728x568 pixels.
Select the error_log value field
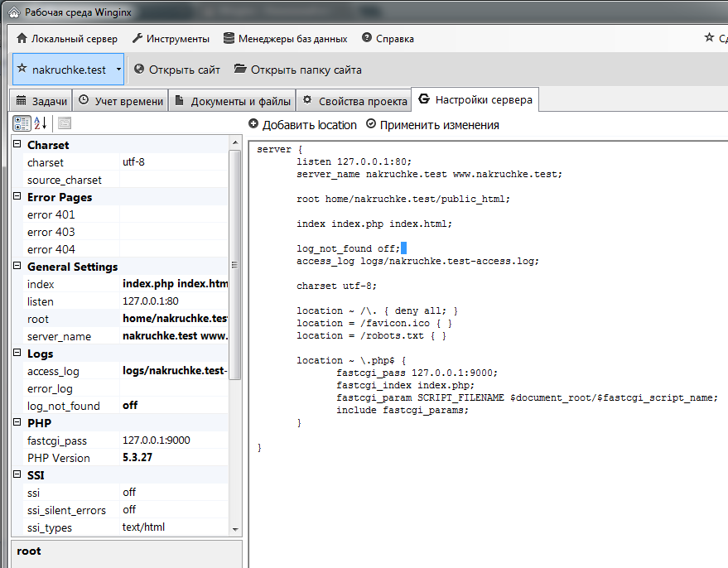174,388
